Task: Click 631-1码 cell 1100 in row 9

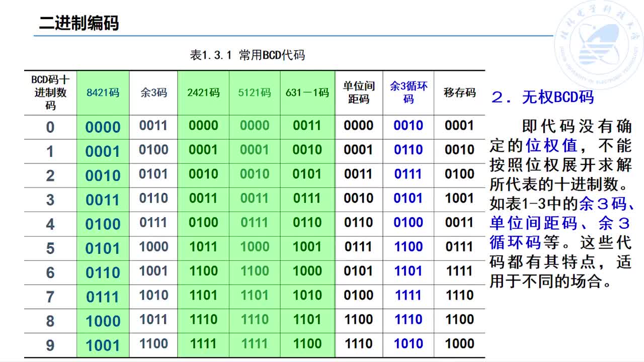Action: pos(307,344)
